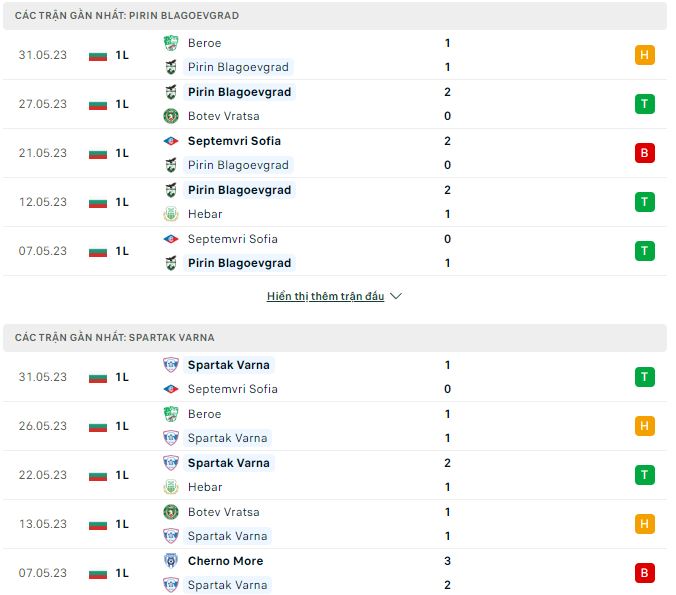The width and height of the screenshot is (676, 595).
Task: Select the Pirin Blagoevgrad recent matches header
Action: pyautogui.click(x=127, y=16)
